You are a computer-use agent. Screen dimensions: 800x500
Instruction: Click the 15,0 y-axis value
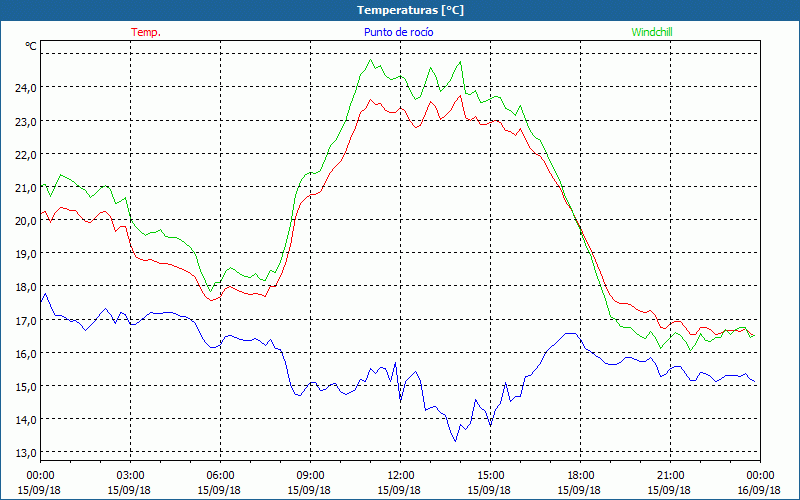click(x=25, y=387)
